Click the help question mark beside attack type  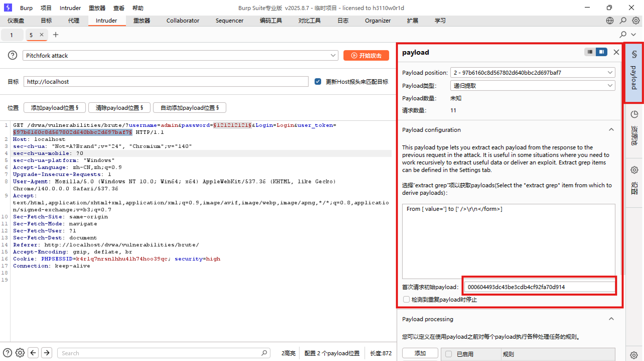tap(12, 55)
